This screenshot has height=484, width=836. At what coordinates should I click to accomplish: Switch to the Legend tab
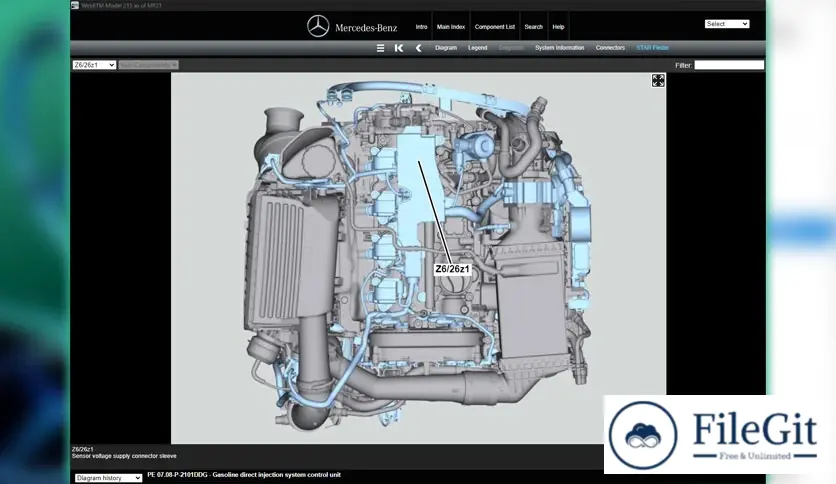point(478,48)
